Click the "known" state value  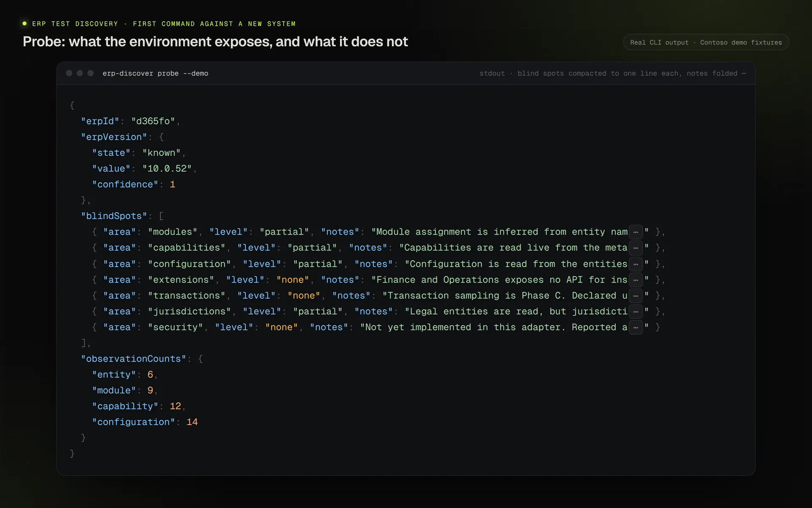[x=162, y=153]
